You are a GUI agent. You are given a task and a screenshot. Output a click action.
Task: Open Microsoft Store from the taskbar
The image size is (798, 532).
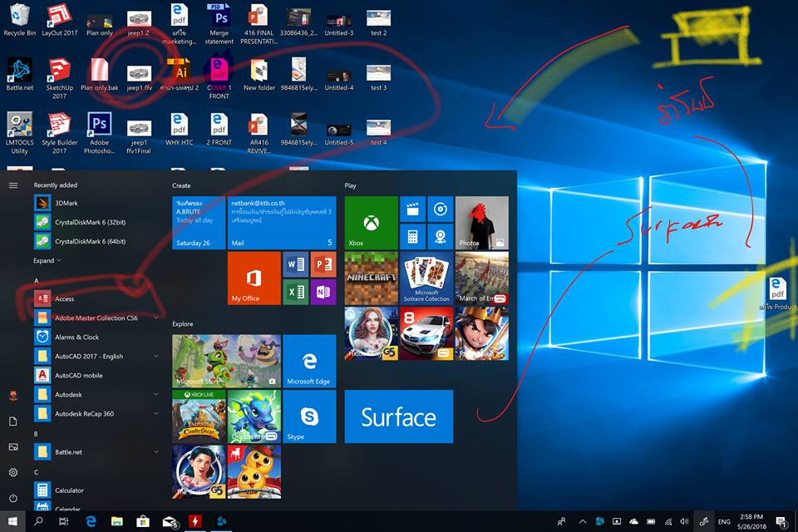tap(143, 521)
